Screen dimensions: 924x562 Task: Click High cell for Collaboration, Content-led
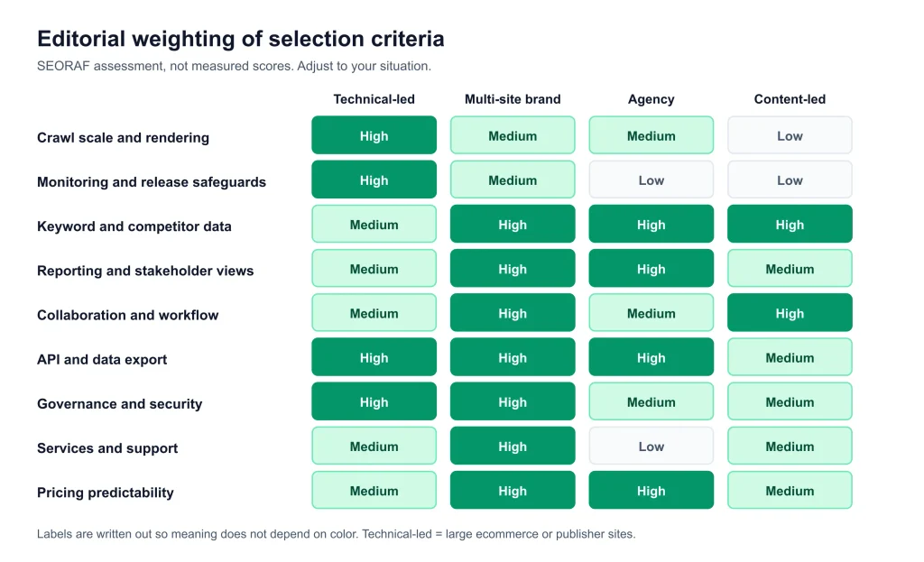coord(789,313)
